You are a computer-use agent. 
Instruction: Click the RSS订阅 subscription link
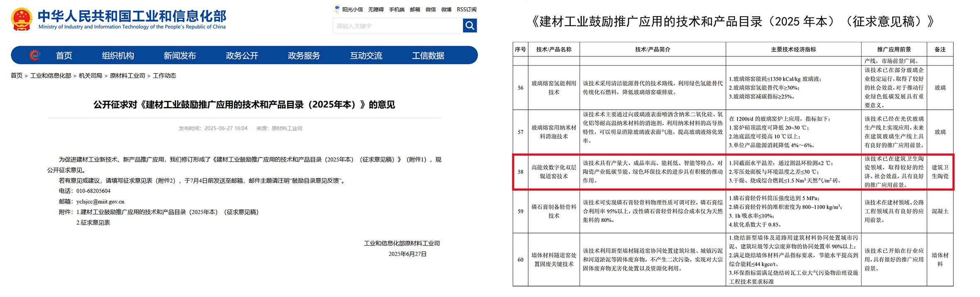pos(466,10)
